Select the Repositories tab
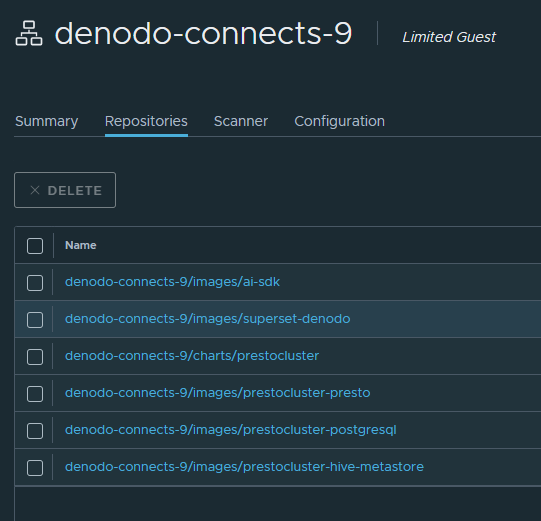The image size is (541, 521). point(146,121)
